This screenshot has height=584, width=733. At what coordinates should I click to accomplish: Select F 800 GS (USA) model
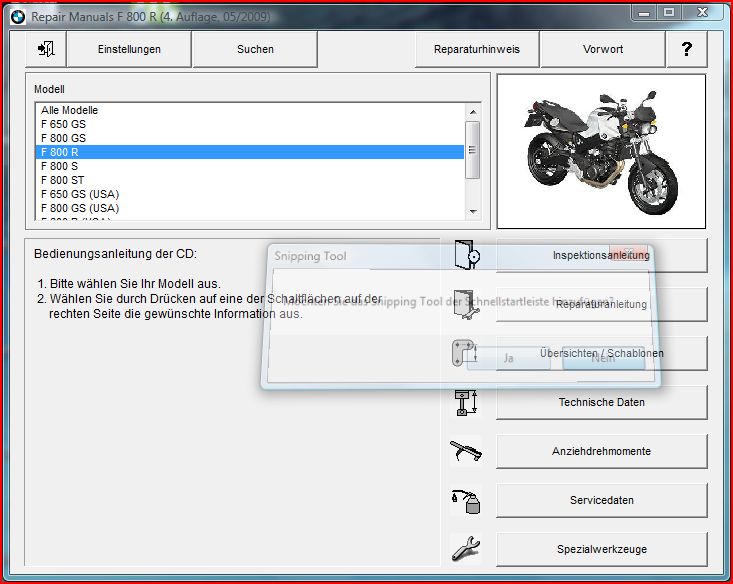coord(250,208)
